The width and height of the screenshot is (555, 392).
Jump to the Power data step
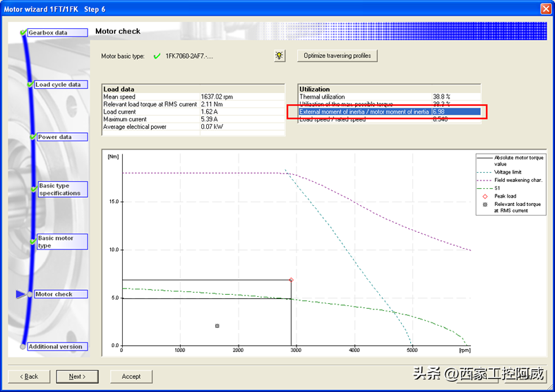[62, 137]
